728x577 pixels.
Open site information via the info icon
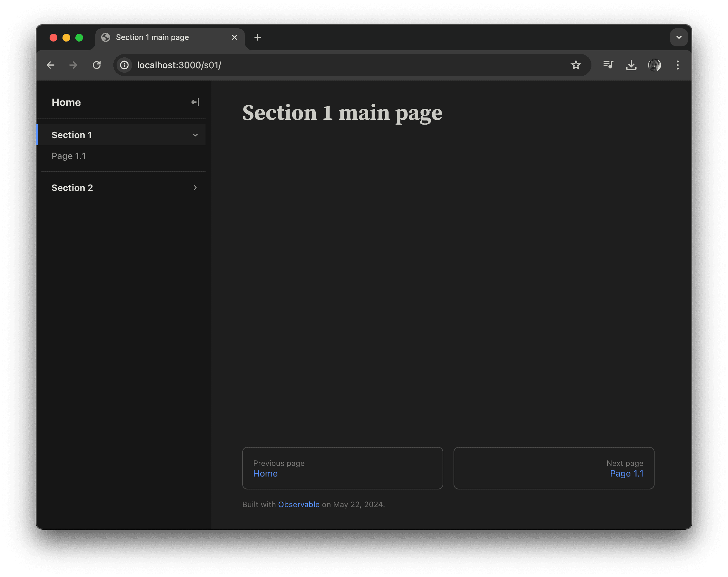[124, 65]
